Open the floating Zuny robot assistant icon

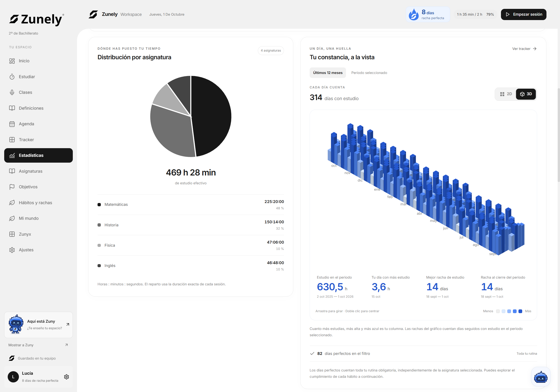coord(541,377)
